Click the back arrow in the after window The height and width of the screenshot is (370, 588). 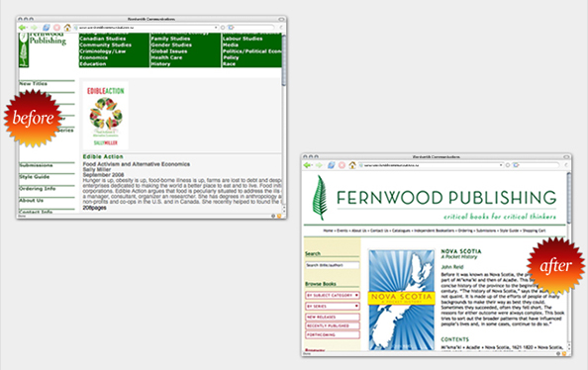click(x=308, y=165)
